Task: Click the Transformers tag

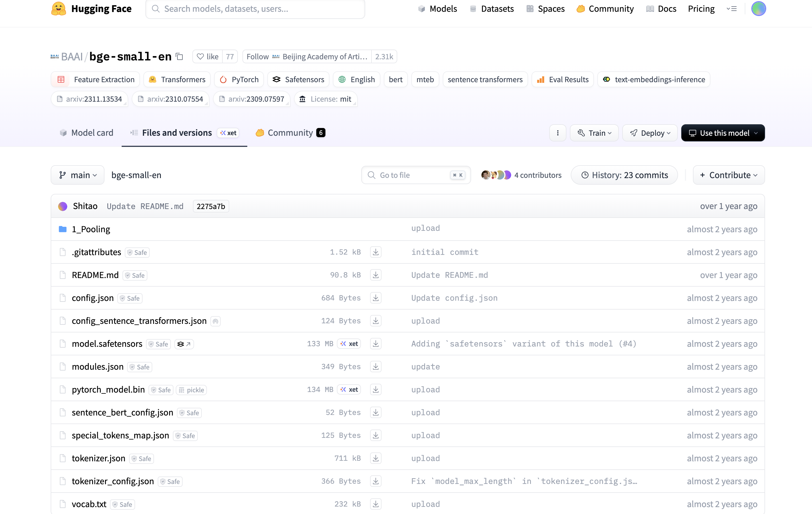Action: 177,80
